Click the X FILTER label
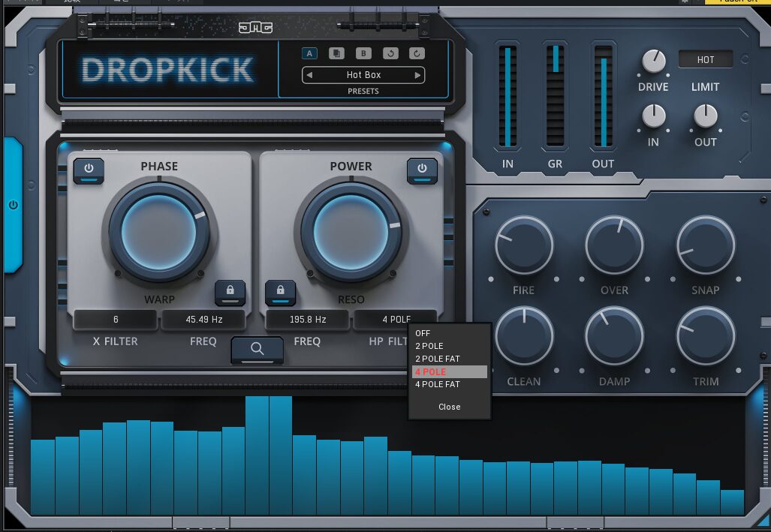 [x=115, y=341]
